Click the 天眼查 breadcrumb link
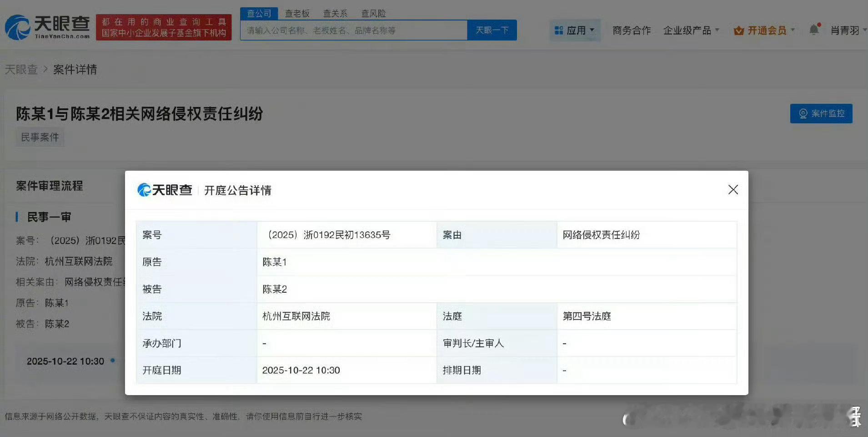868x437 pixels. point(21,69)
